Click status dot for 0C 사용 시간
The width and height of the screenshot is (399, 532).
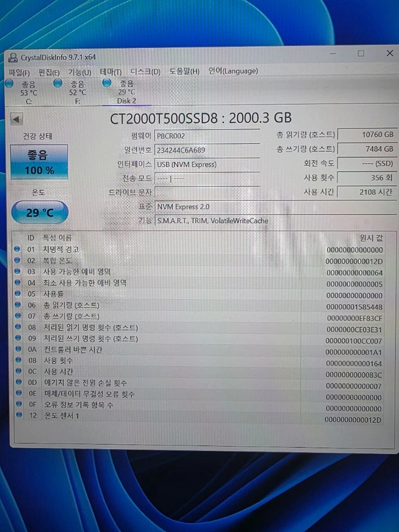[19, 371]
